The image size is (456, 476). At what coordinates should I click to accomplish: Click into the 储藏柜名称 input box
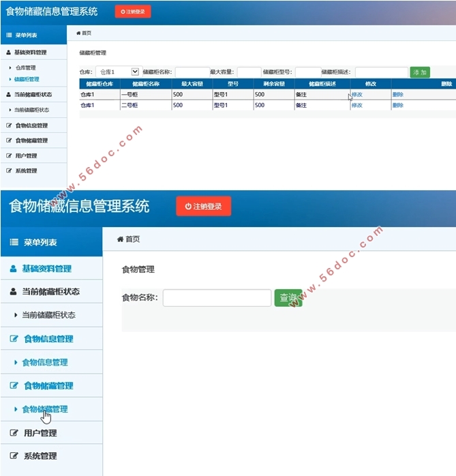click(192, 72)
